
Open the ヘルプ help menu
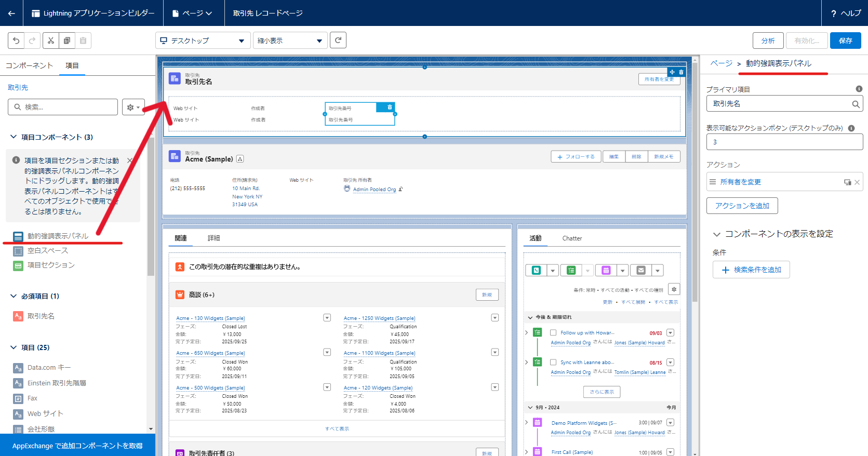[846, 13]
